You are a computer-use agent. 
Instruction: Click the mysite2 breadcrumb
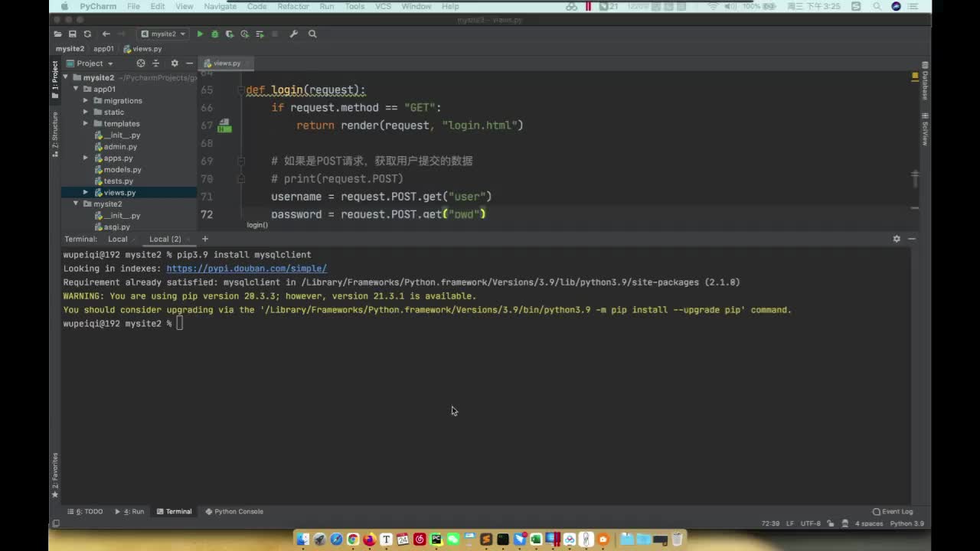point(70,49)
